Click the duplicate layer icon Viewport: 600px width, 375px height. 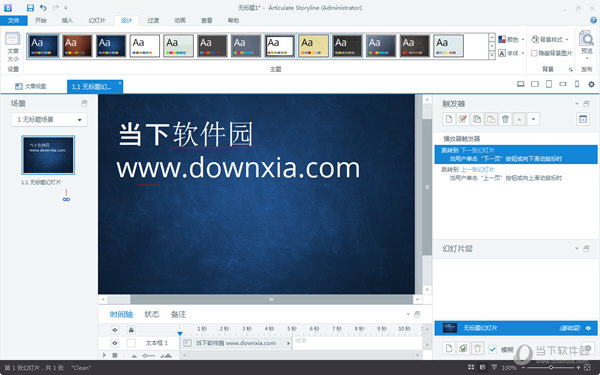[463, 349]
